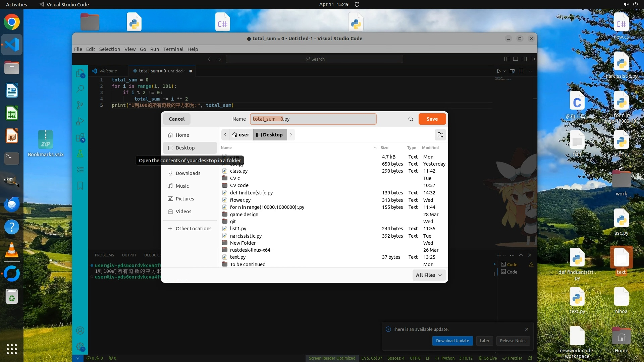Open the Manage gear icon in activity bar
644x362 pixels.
tap(80, 346)
